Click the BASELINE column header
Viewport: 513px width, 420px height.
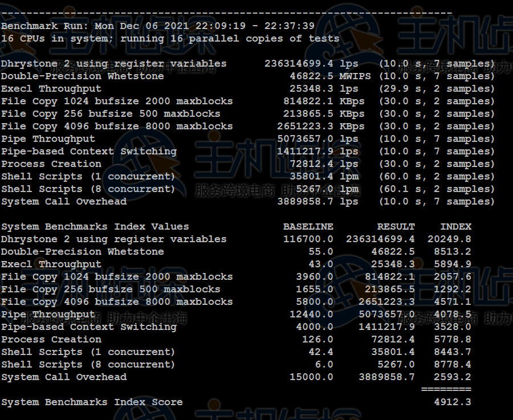tap(308, 227)
